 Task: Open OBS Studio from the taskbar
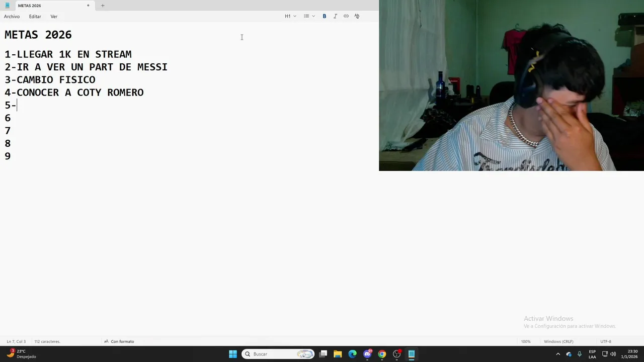coord(397,354)
